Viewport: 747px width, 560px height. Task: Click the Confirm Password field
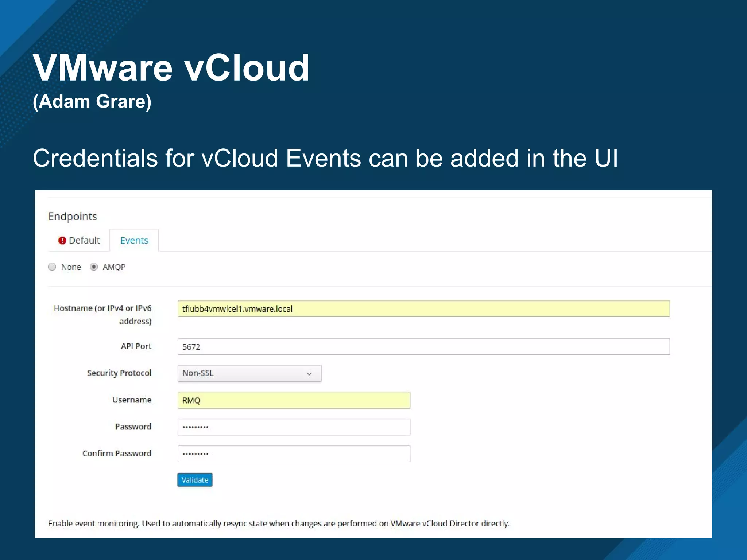tap(294, 454)
